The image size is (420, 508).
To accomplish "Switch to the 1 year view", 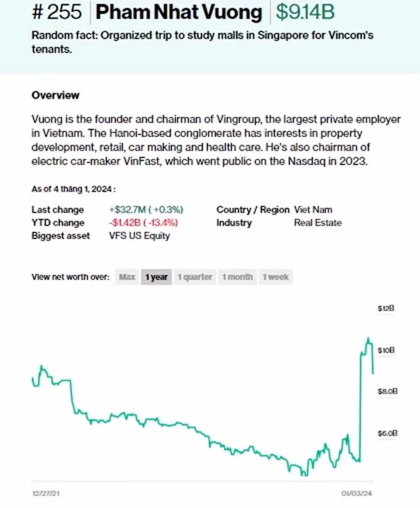I will pos(156,277).
